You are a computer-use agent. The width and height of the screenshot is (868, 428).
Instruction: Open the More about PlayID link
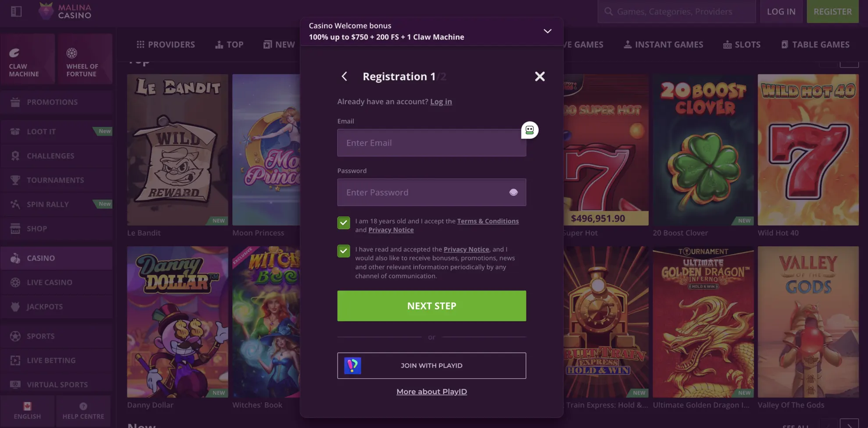click(x=431, y=391)
